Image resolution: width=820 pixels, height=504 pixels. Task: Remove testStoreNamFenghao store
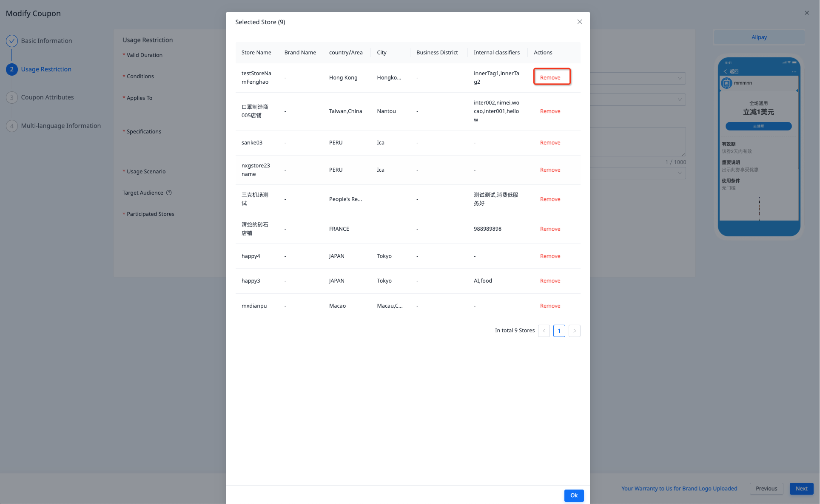pos(550,77)
